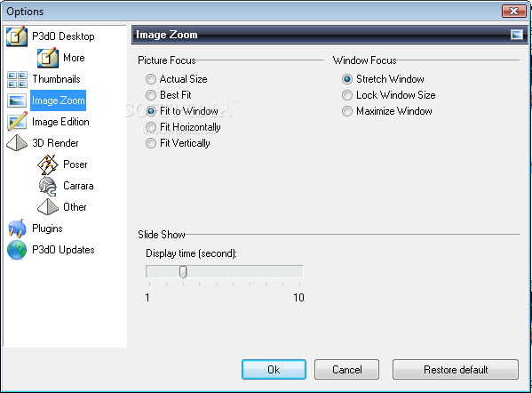
Task: Choose Fit Vertically picture focus
Action: point(151,143)
